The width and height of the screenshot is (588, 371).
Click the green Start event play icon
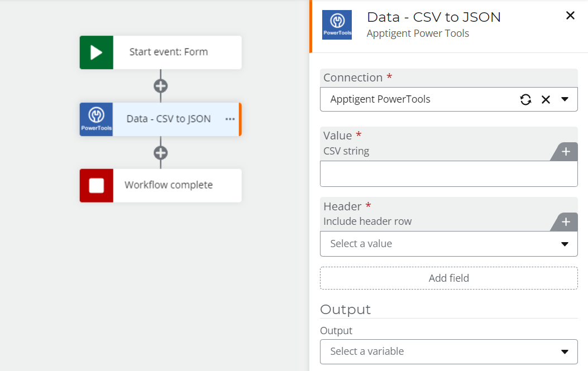[x=96, y=52]
